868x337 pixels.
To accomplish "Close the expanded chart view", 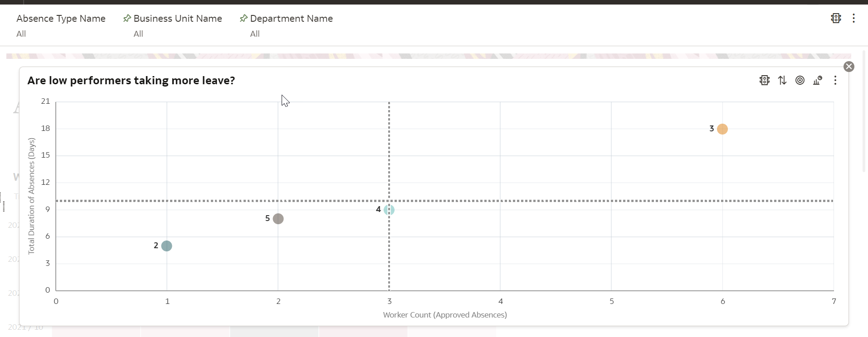I will coord(849,67).
